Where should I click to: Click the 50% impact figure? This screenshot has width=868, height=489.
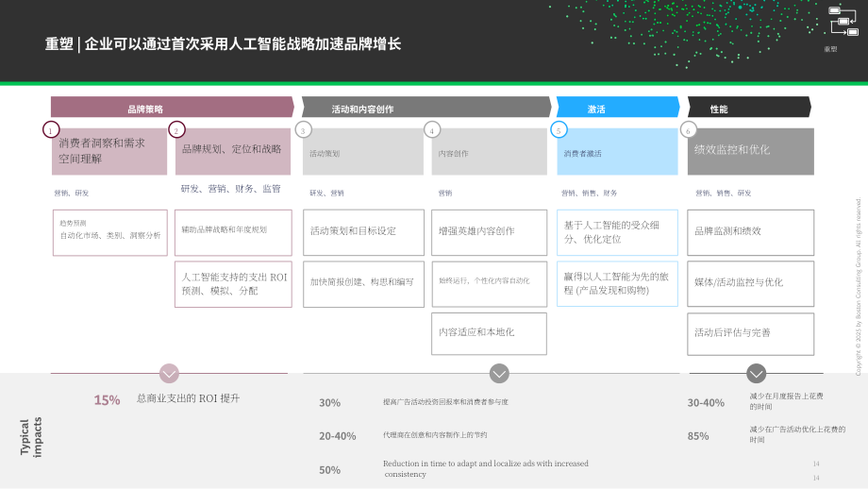(x=329, y=469)
